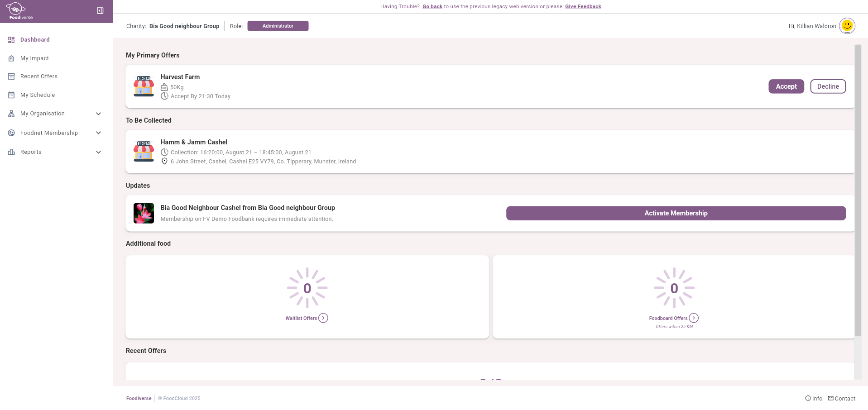Decline the Harvest Farm offer

pyautogui.click(x=828, y=86)
